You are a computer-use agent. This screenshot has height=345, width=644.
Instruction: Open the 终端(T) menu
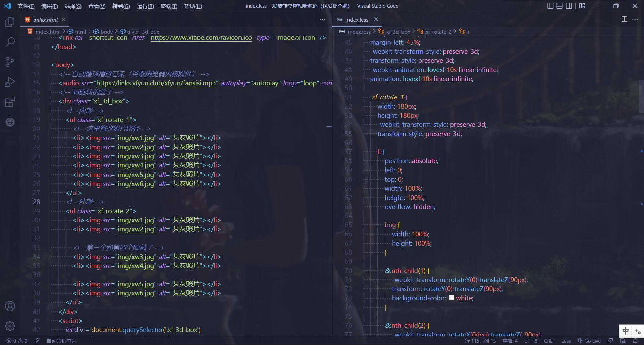[x=169, y=6]
